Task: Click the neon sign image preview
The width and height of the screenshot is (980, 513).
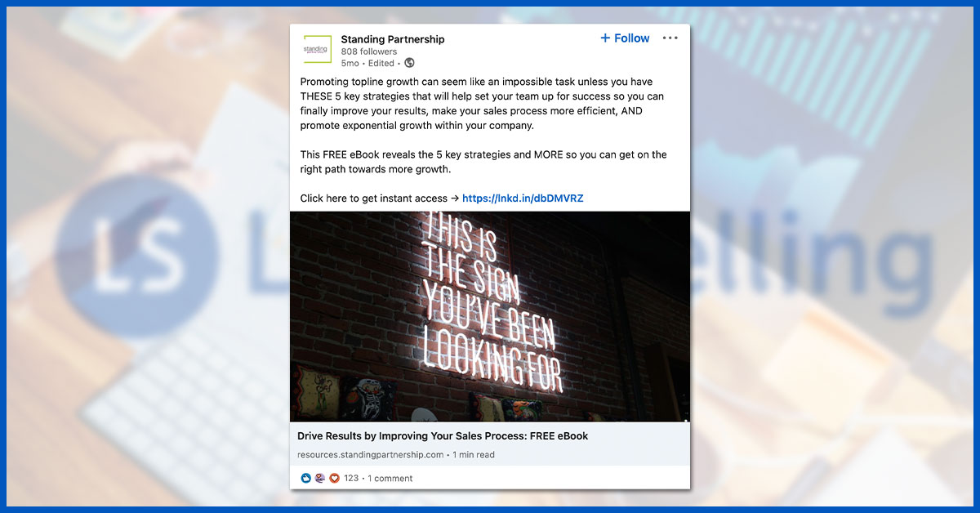Action: pyautogui.click(x=490, y=317)
